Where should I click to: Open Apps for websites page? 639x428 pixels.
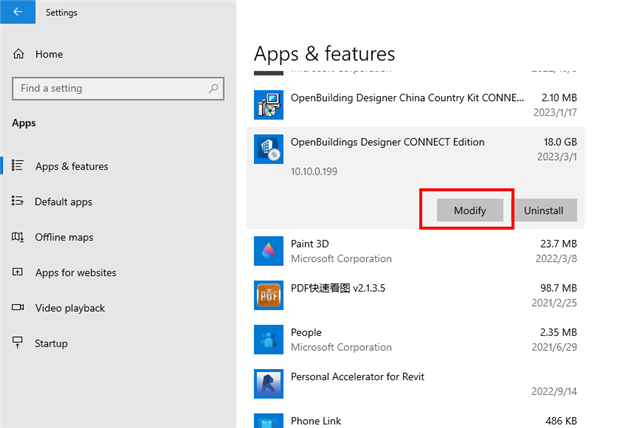[75, 272]
